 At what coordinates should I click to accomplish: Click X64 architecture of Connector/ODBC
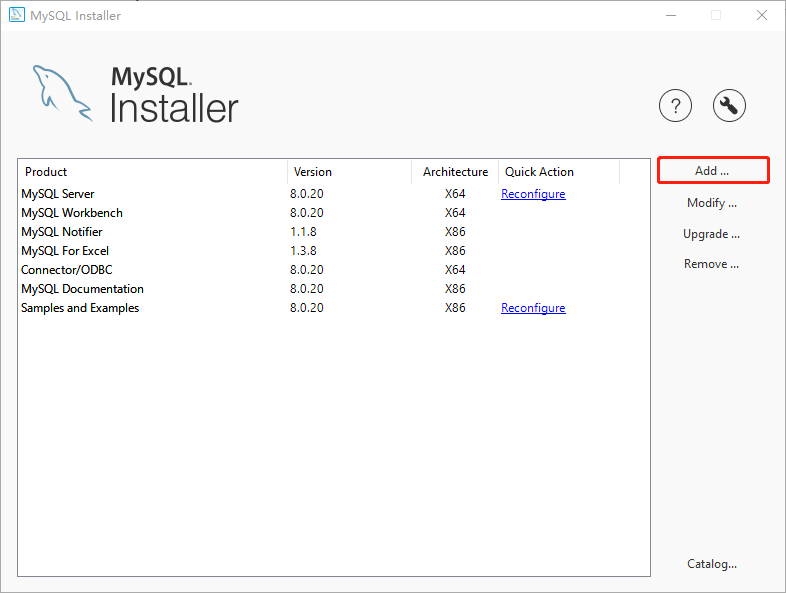(x=455, y=270)
